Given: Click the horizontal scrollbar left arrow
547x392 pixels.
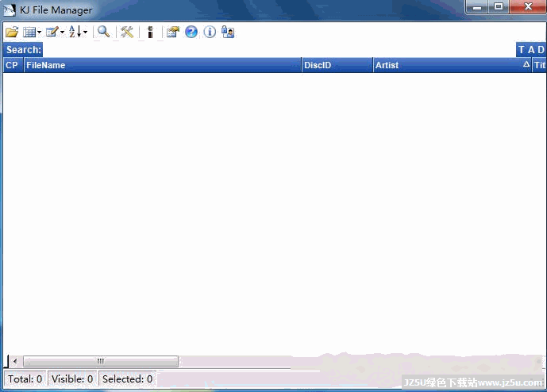Looking at the screenshot, I should pos(14,361).
